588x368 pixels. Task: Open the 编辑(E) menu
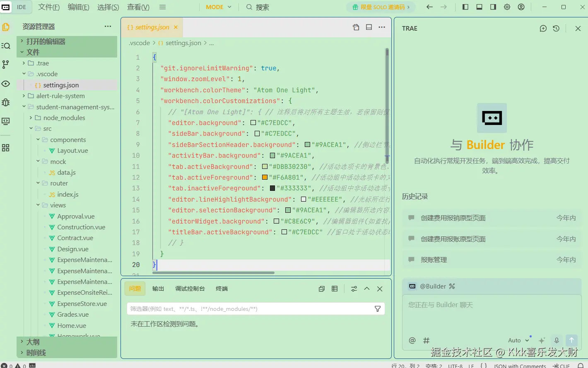(78, 7)
